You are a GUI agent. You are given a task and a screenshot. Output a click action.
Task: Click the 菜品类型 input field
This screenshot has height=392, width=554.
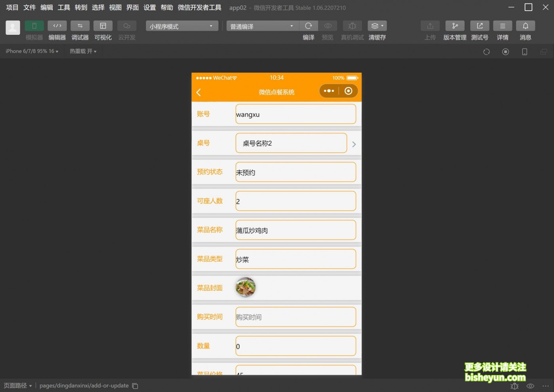(x=296, y=259)
